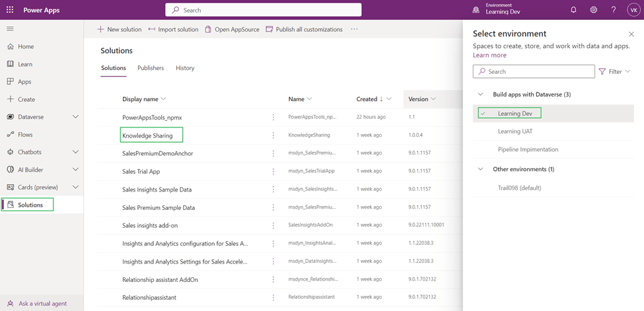Follow the Learn more link

point(489,55)
